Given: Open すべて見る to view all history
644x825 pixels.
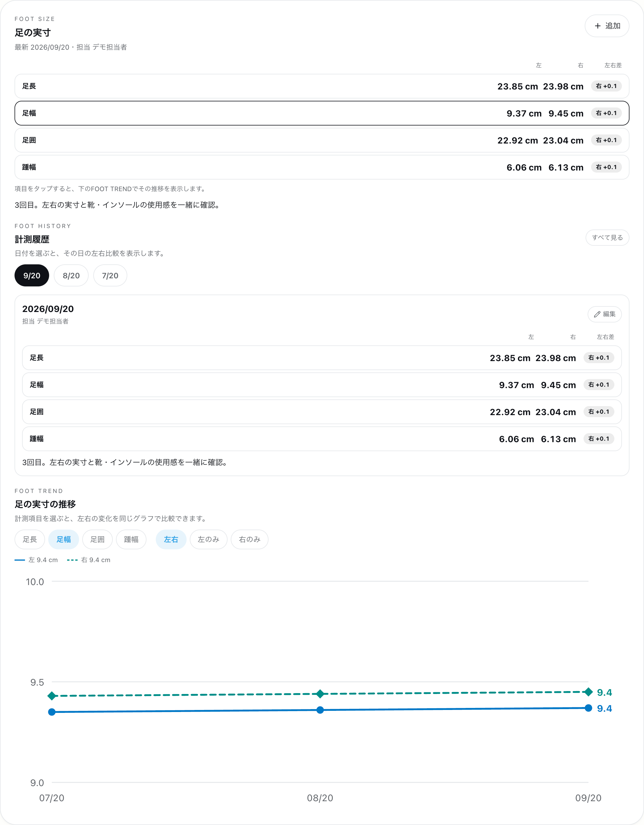Looking at the screenshot, I should point(607,238).
